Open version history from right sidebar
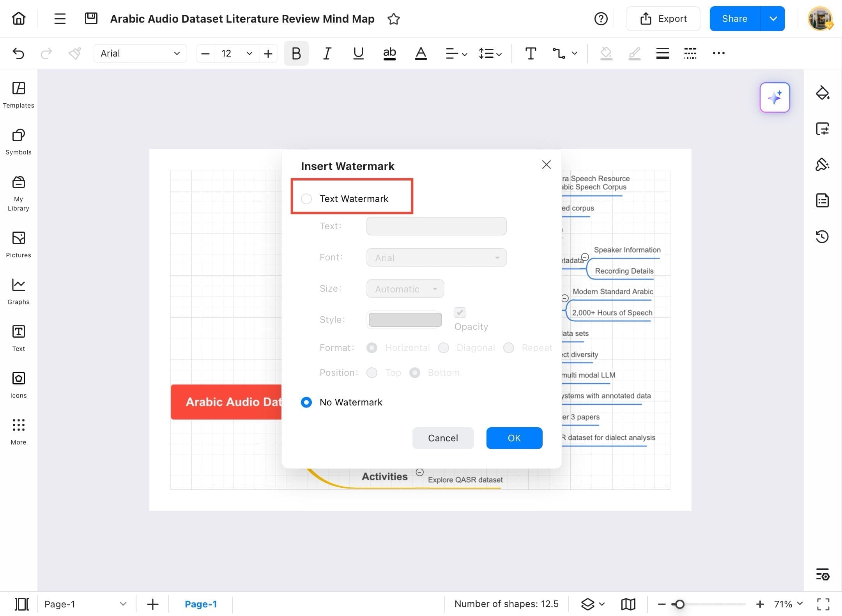Screen dimensions: 842x616 [823, 237]
